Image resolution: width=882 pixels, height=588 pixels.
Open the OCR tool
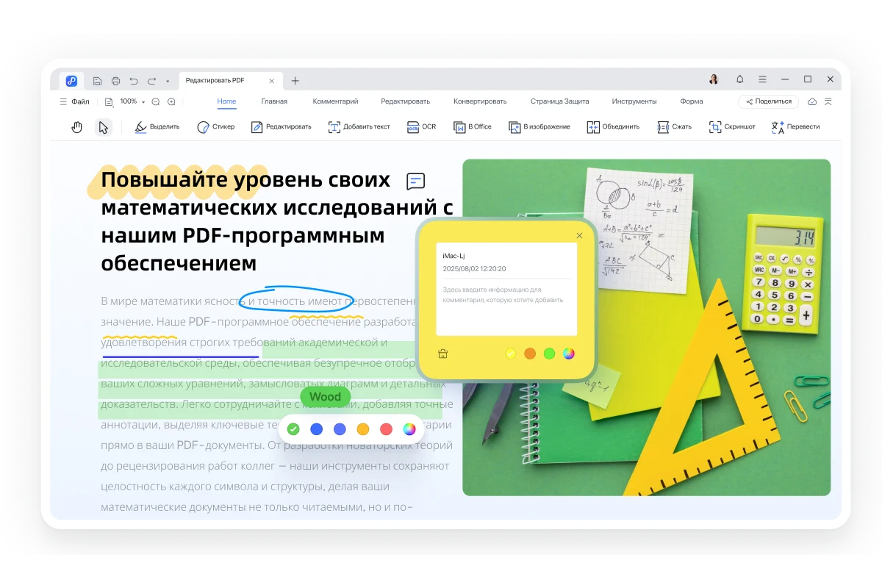point(421,126)
